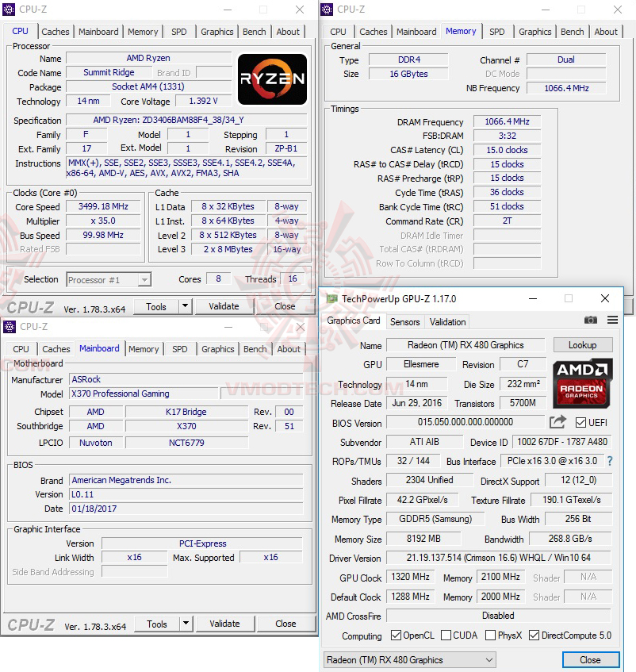Click the BIOS version export icon in GPU-Z
The height and width of the screenshot is (672, 636).
[558, 422]
